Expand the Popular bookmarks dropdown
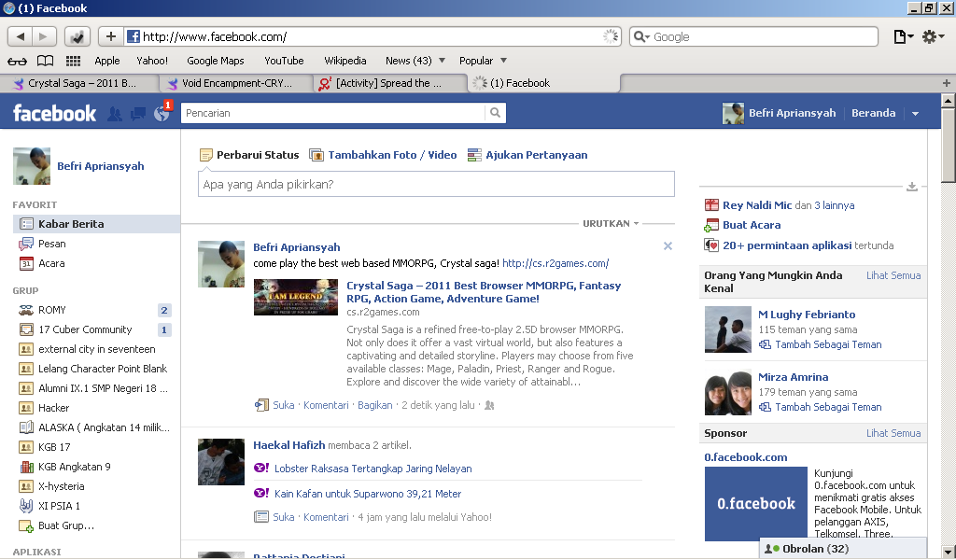The height and width of the screenshot is (560, 956). (x=483, y=61)
